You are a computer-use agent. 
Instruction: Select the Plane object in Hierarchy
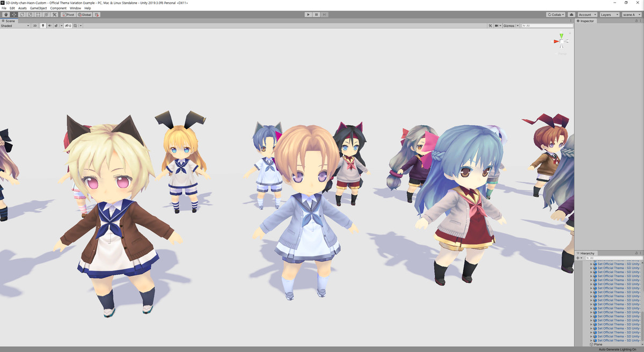click(x=597, y=344)
